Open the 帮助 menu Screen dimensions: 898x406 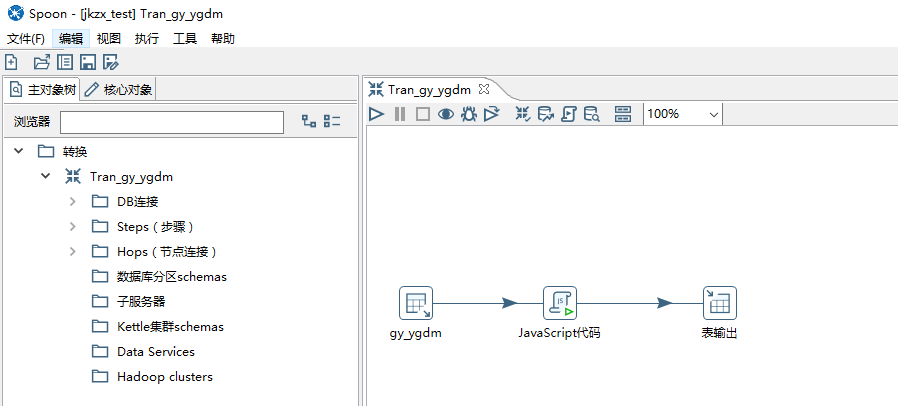223,39
